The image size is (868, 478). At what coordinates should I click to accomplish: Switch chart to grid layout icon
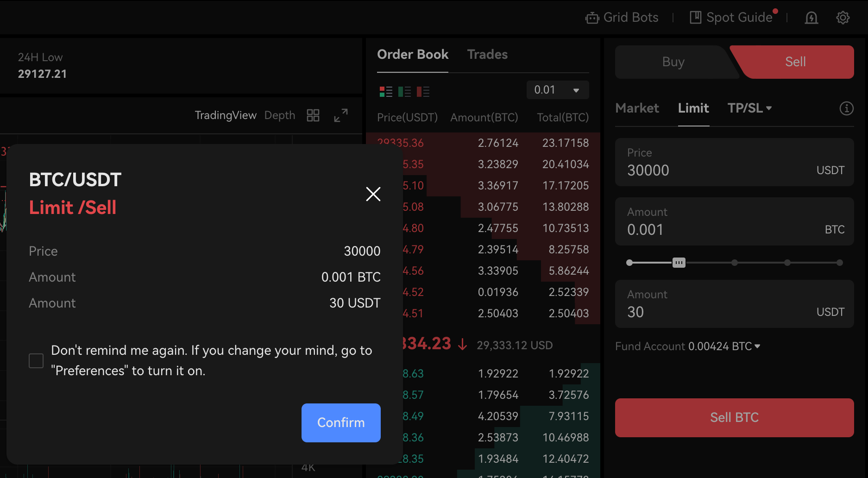click(313, 115)
